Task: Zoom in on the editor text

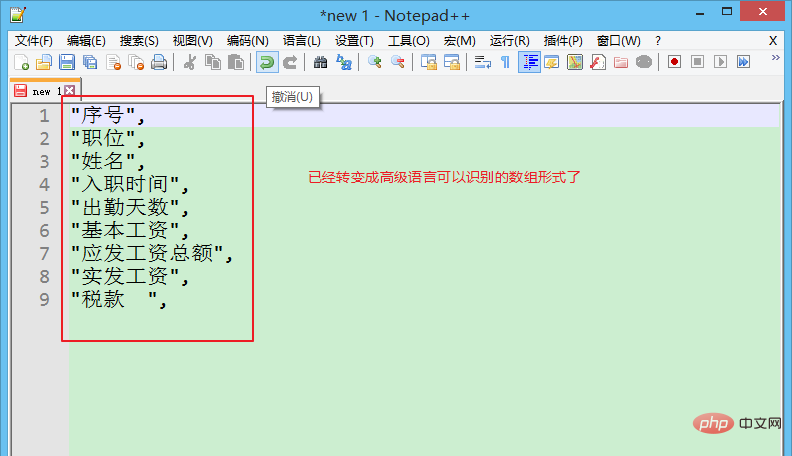Action: 374,62
